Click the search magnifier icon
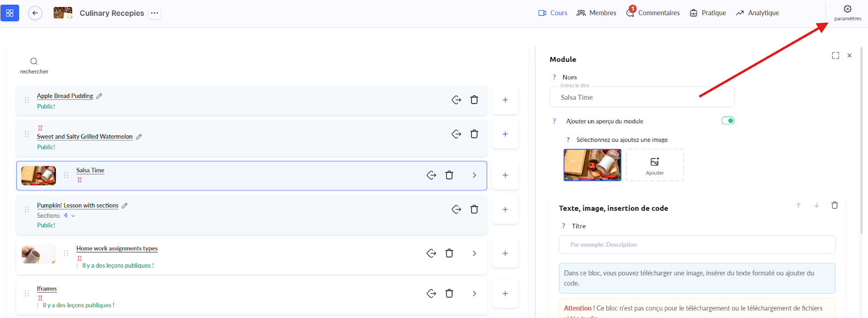Image resolution: width=868 pixels, height=318 pixels. 34,61
